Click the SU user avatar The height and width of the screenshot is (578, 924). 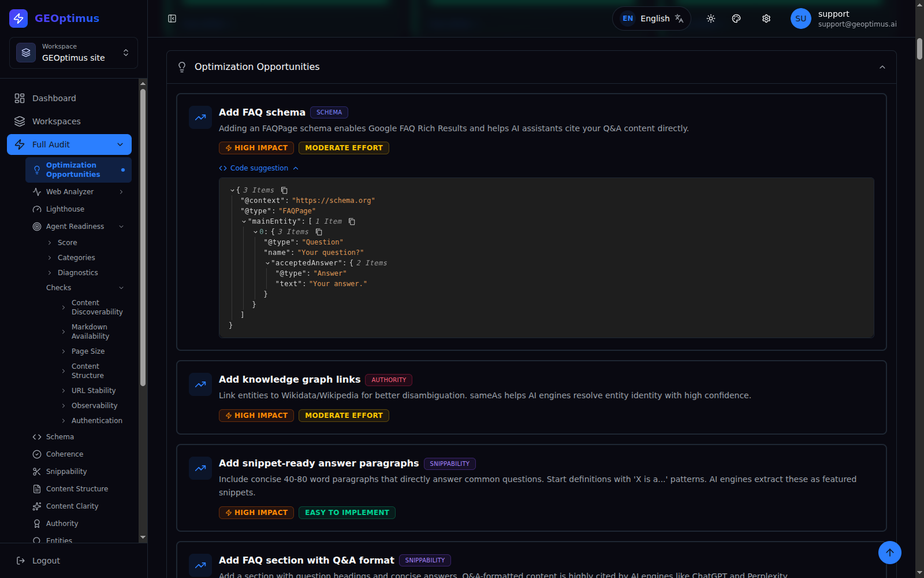[800, 18]
